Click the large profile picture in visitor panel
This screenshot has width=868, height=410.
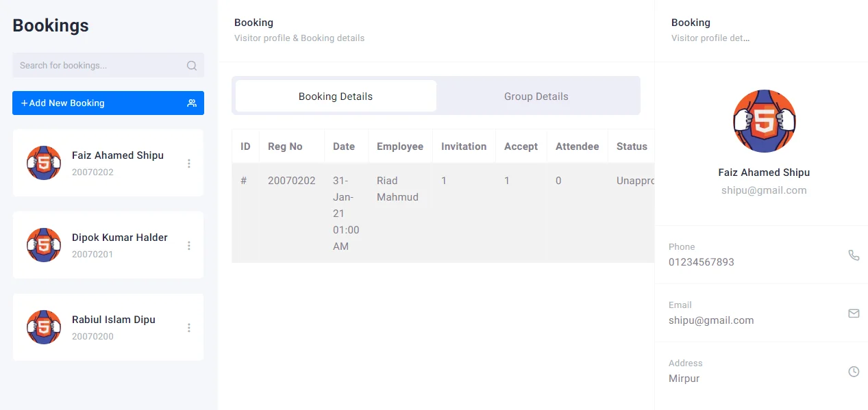pyautogui.click(x=764, y=121)
